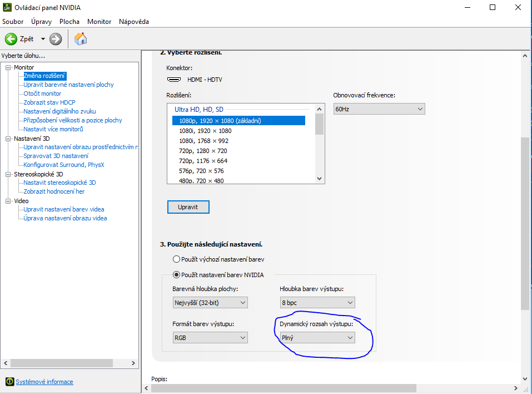Select resolution 1080i, 1920 × 1080
The image size is (532, 394).
click(205, 131)
